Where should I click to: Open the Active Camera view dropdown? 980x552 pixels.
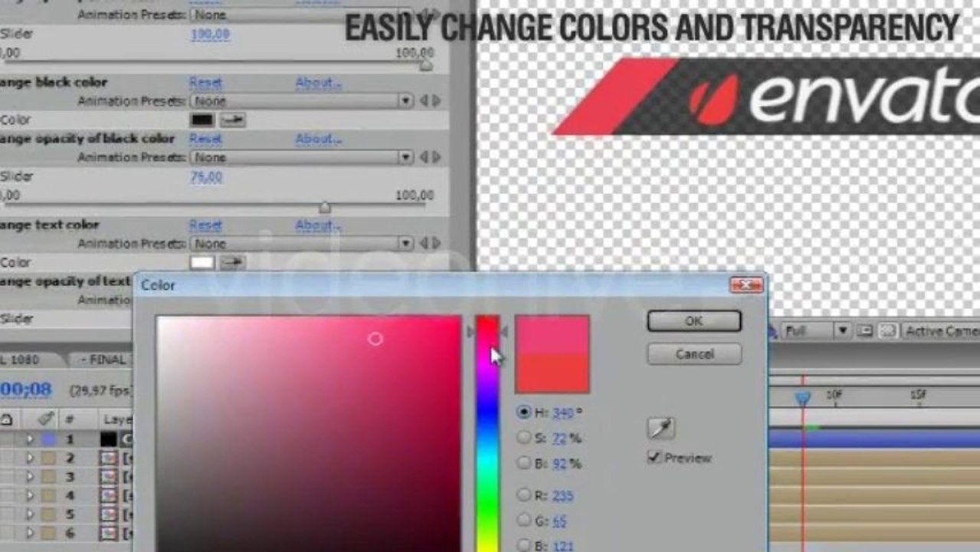940,331
